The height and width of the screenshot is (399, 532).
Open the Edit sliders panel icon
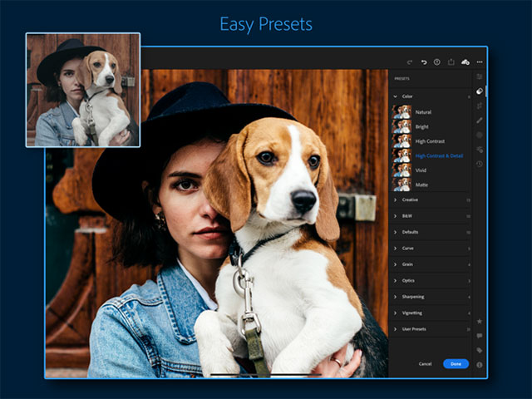[480, 76]
